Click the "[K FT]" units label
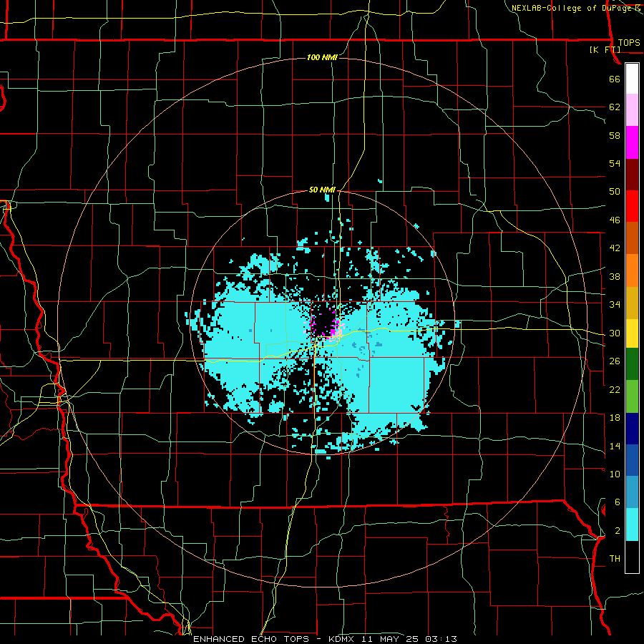The image size is (644, 644). tap(605, 49)
